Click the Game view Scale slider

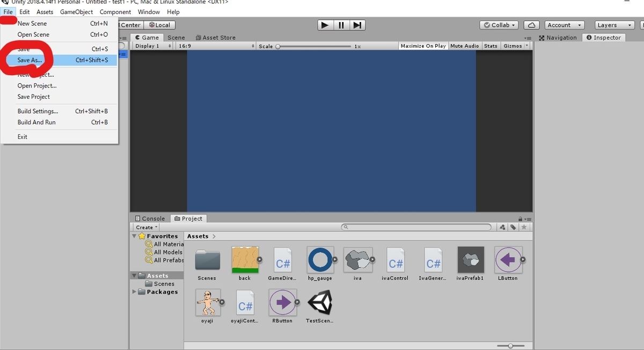(314, 46)
